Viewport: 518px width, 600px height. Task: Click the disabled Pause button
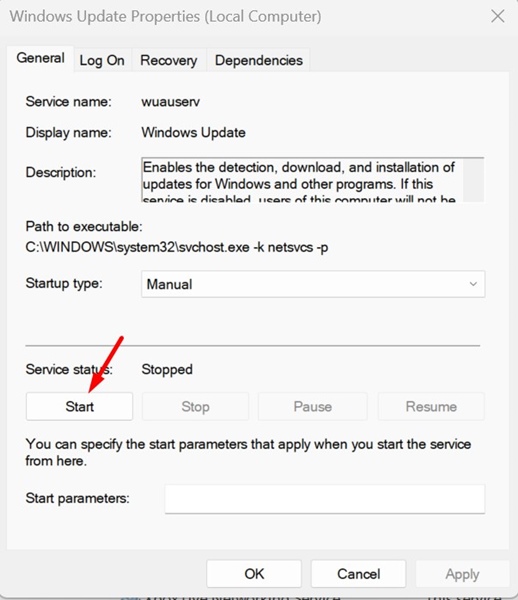tap(313, 406)
